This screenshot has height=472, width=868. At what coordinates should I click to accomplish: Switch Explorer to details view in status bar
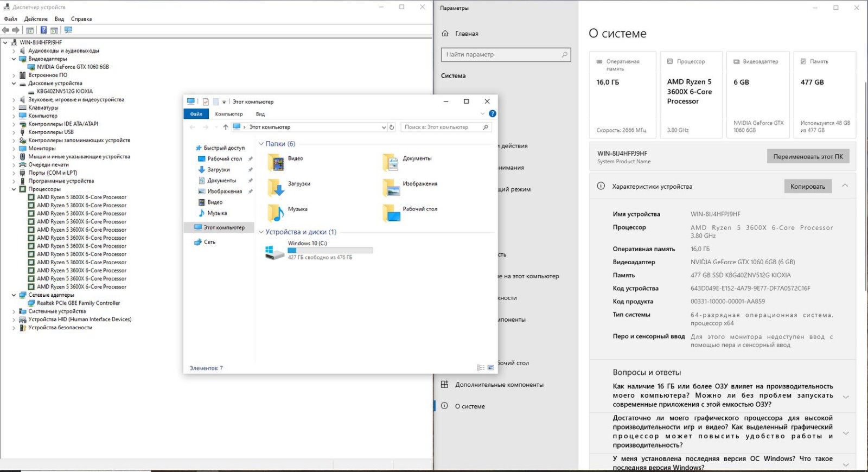[481, 368]
